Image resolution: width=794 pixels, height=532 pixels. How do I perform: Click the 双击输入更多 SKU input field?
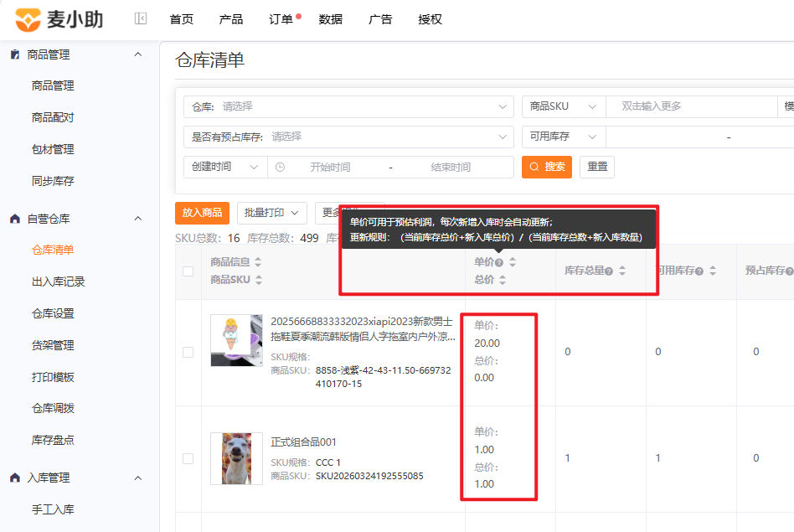click(x=691, y=106)
